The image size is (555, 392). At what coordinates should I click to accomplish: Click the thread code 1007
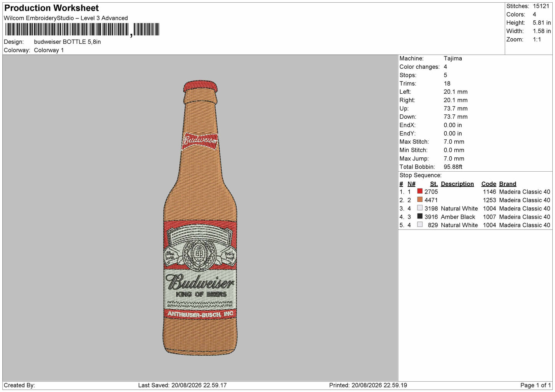tap(489, 217)
